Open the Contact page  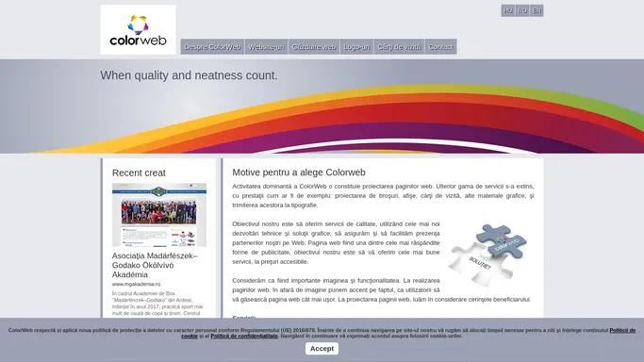(440, 47)
